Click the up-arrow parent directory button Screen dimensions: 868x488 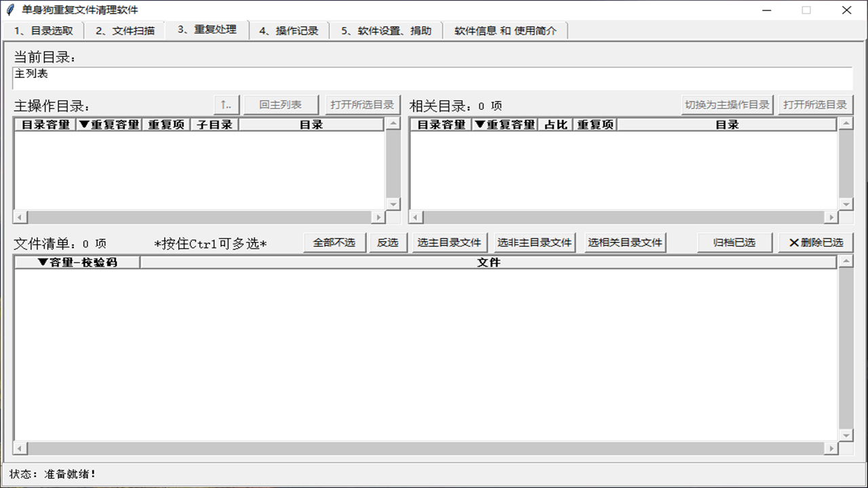tap(226, 105)
